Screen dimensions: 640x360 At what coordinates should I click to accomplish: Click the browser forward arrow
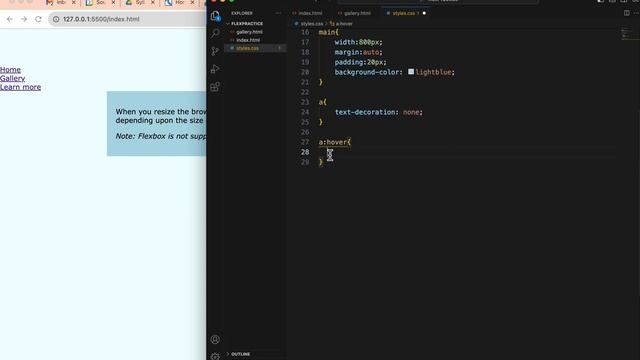point(24,19)
